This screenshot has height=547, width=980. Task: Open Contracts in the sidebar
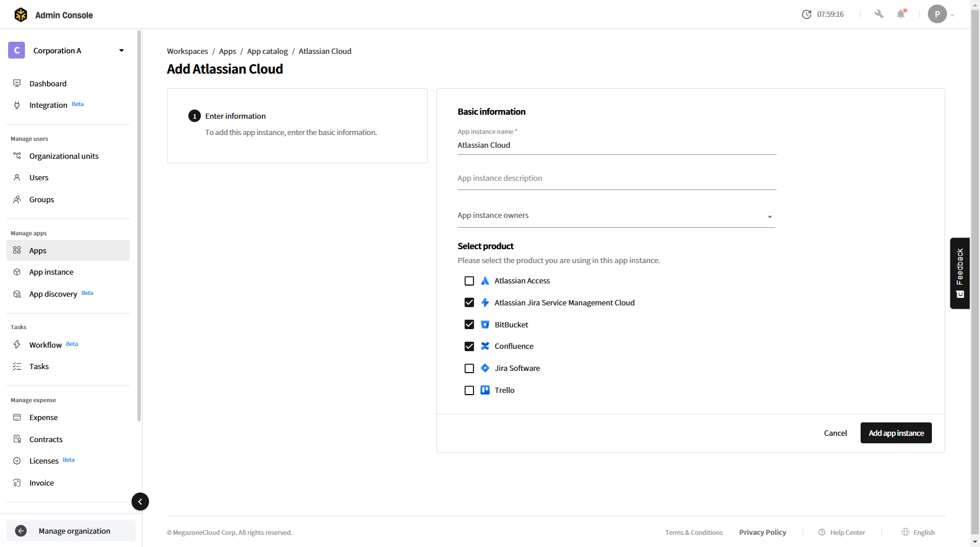tap(68, 439)
